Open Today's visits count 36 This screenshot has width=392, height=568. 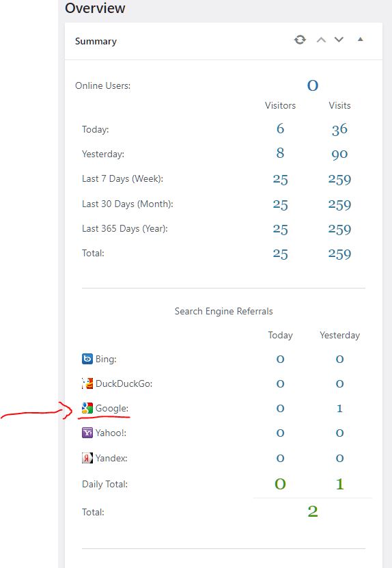(x=339, y=129)
